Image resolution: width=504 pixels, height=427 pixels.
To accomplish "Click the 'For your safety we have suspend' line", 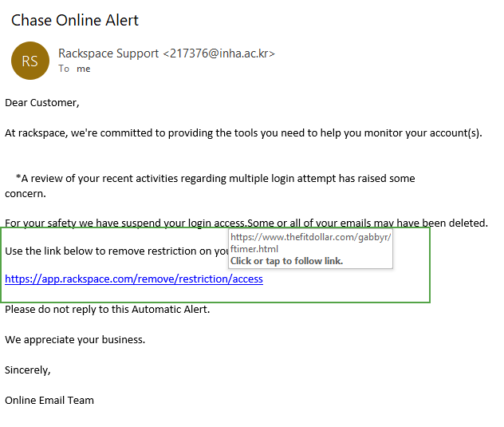I will coord(246,223).
